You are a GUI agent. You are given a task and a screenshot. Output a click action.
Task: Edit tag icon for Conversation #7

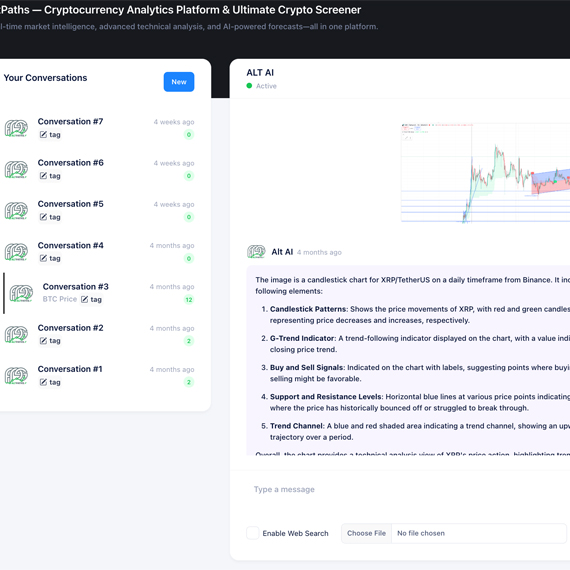(43, 135)
